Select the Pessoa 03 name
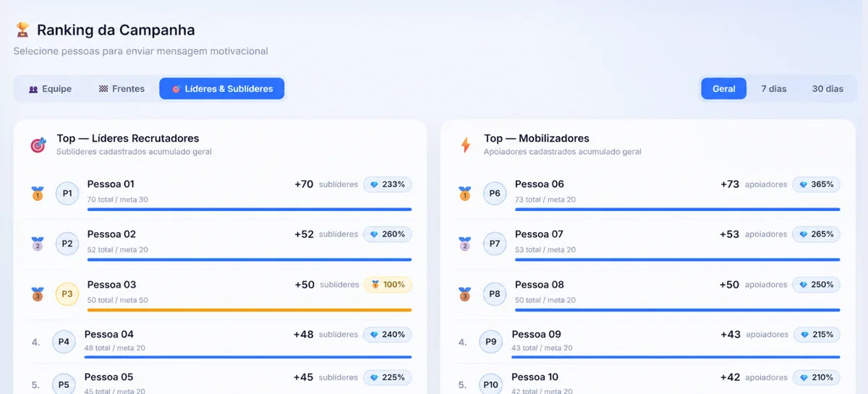 (x=111, y=285)
